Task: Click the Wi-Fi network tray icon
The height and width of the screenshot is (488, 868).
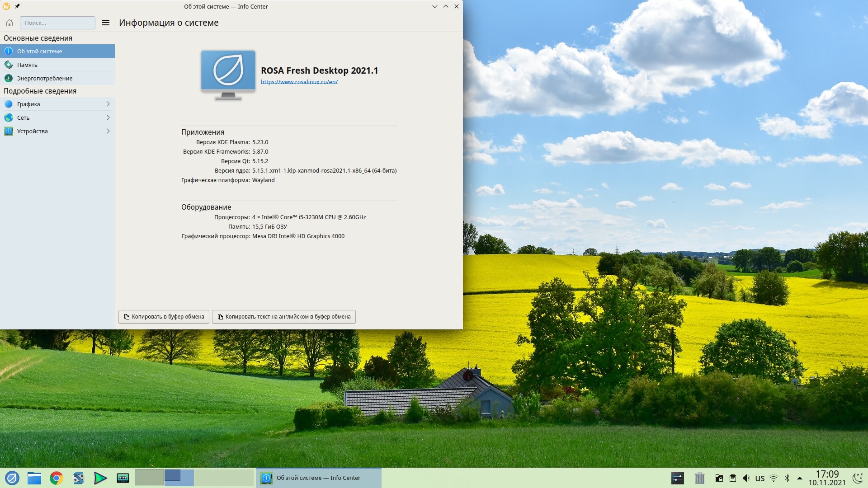Action: tap(774, 478)
